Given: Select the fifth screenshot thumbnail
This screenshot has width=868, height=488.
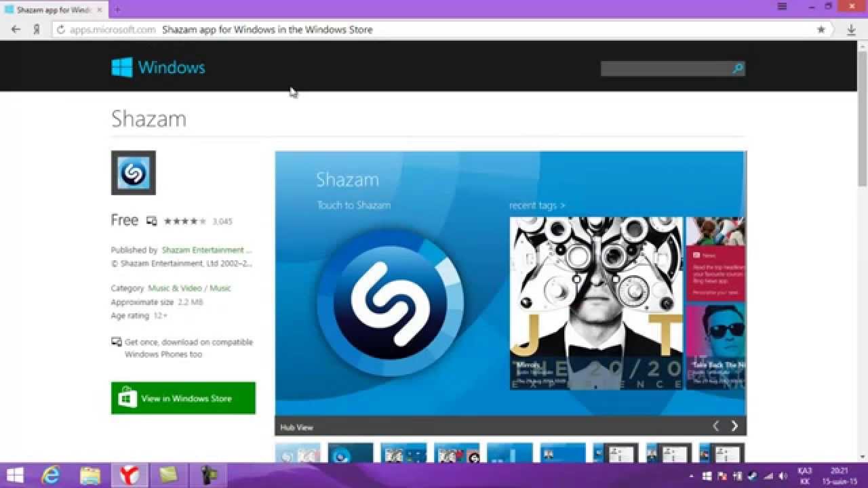Looking at the screenshot, I should pyautogui.click(x=510, y=453).
